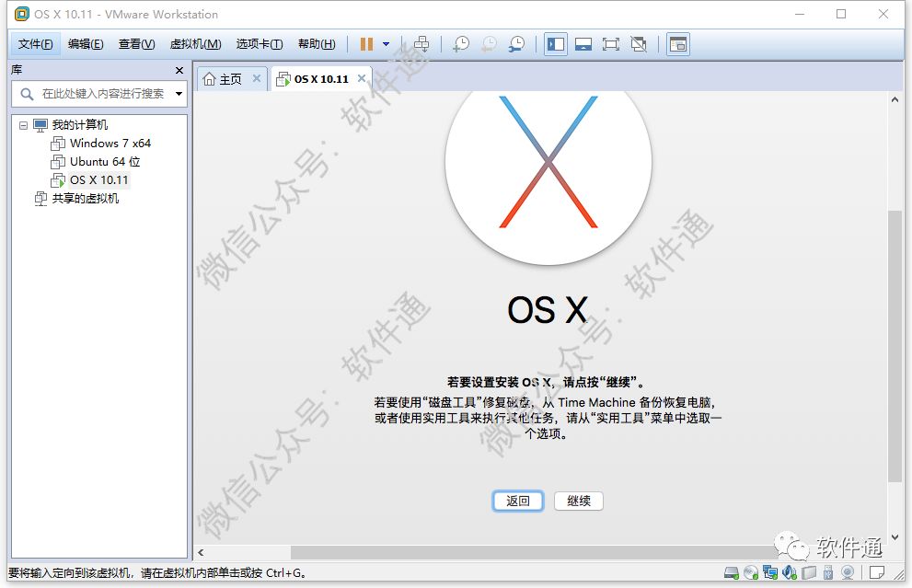Image resolution: width=912 pixels, height=588 pixels.
Task: Close the 主页 tab
Action: [257, 78]
